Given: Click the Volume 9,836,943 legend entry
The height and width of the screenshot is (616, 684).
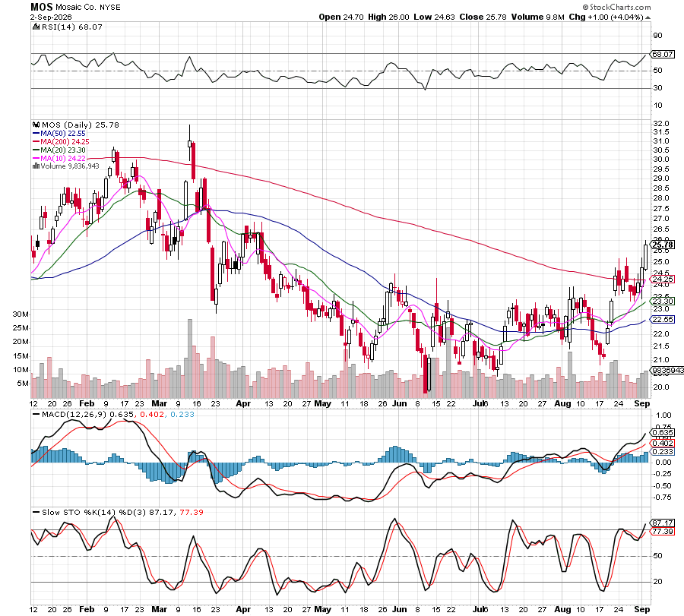Looking at the screenshot, I should 70,166.
